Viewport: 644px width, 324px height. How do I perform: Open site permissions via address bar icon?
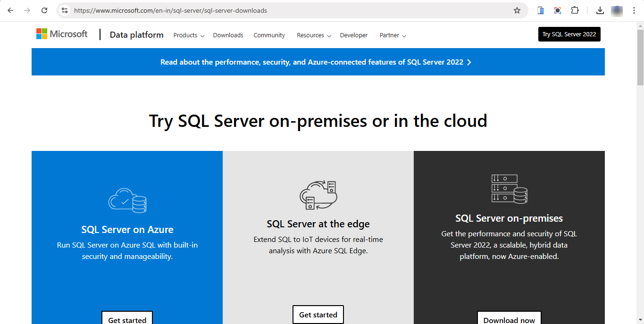point(64,10)
